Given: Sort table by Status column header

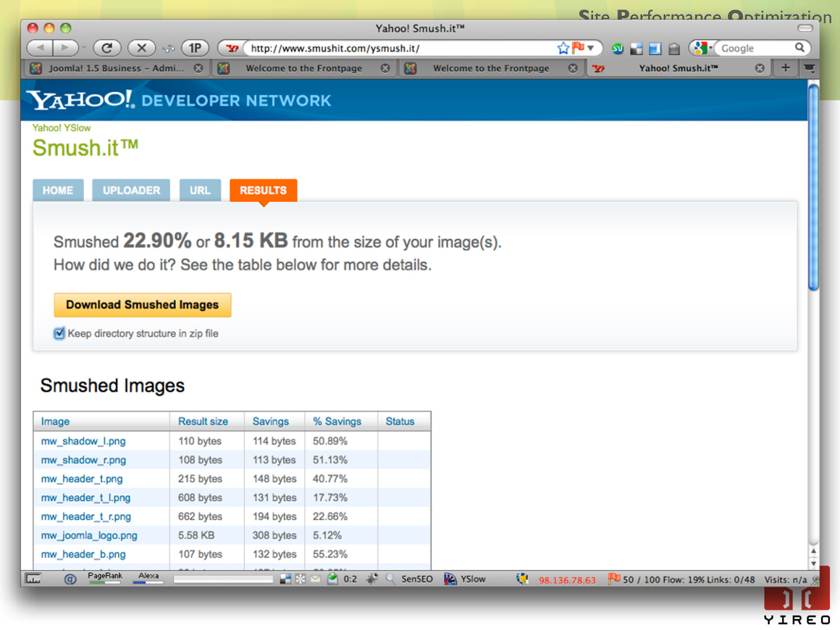Looking at the screenshot, I should 400,422.
